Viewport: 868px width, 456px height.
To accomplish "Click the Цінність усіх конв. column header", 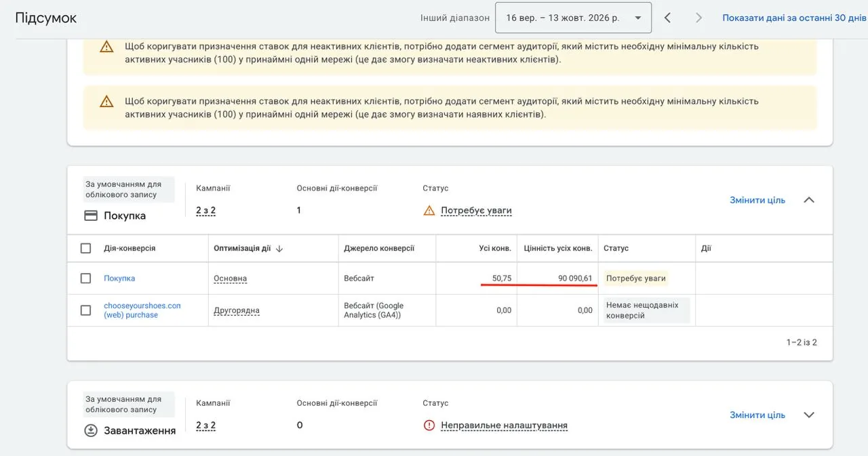I will [558, 249].
